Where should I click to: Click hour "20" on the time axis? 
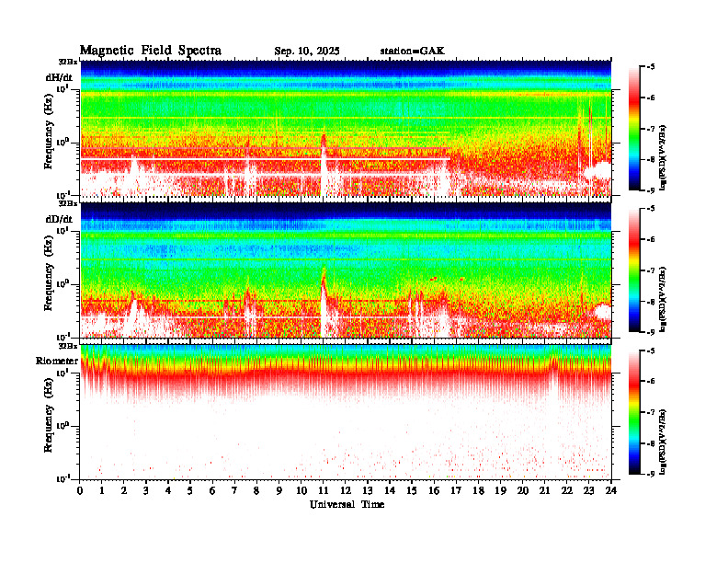pos(523,490)
